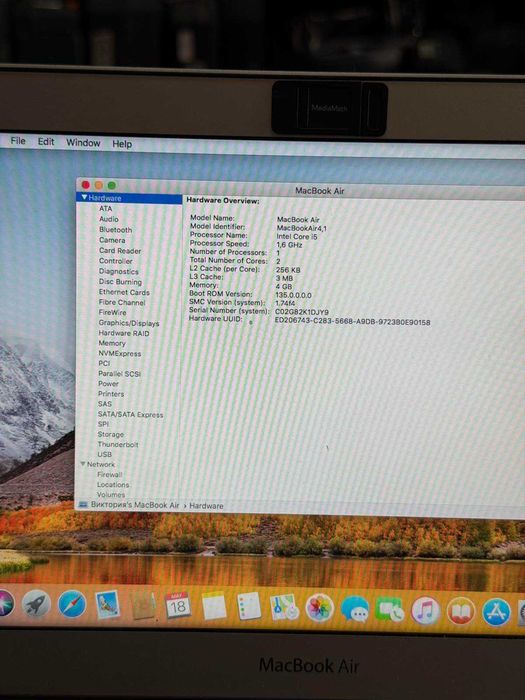Open Card Reader details
This screenshot has height=700, width=525.
[x=120, y=250]
